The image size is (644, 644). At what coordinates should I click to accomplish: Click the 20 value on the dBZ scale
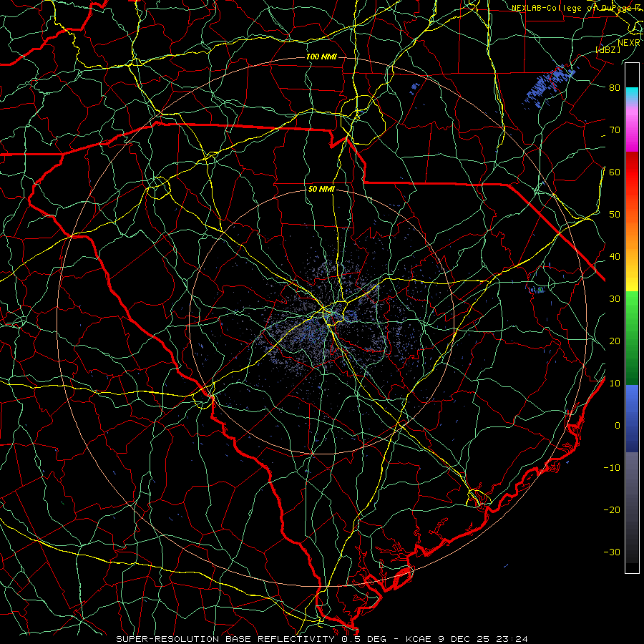(615, 341)
